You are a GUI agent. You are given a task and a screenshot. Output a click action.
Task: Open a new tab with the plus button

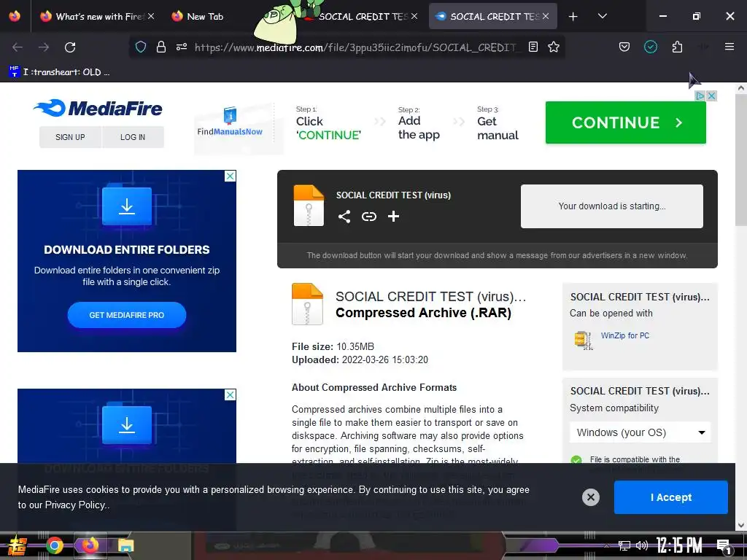point(573,17)
